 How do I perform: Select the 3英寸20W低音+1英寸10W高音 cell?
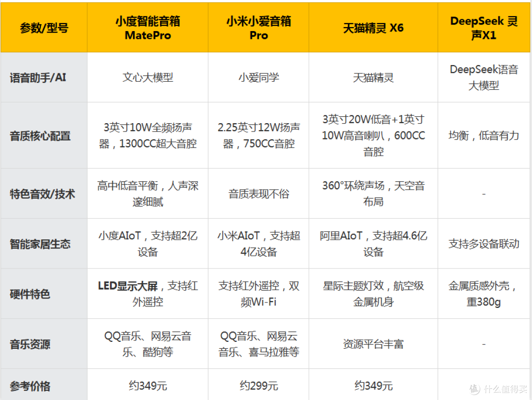pos(373,135)
